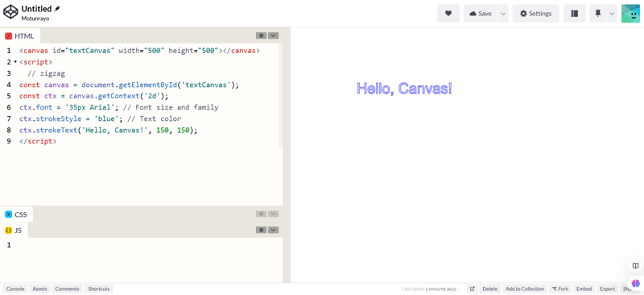Viewport: 644px width, 295px height.
Task: Open JS editor settings gear
Action: [261, 230]
